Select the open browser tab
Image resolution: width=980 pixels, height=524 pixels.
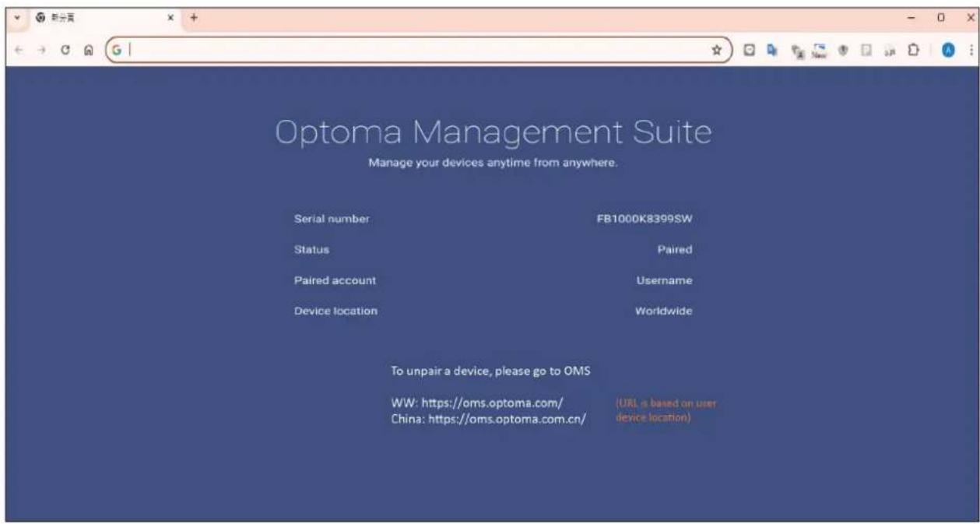coord(104,17)
